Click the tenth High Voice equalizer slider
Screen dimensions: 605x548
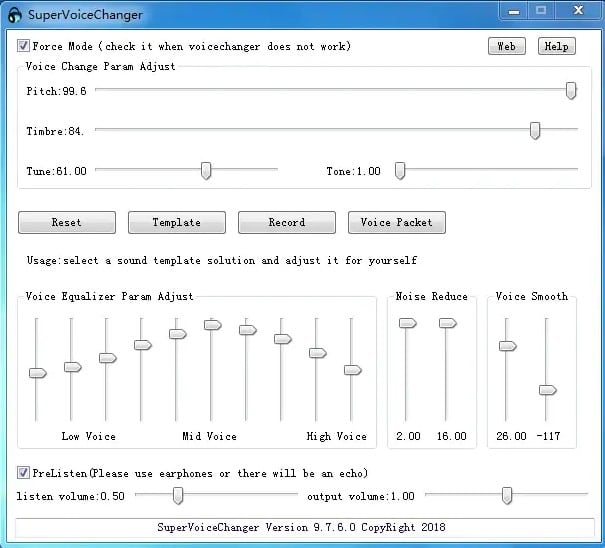[x=353, y=370]
